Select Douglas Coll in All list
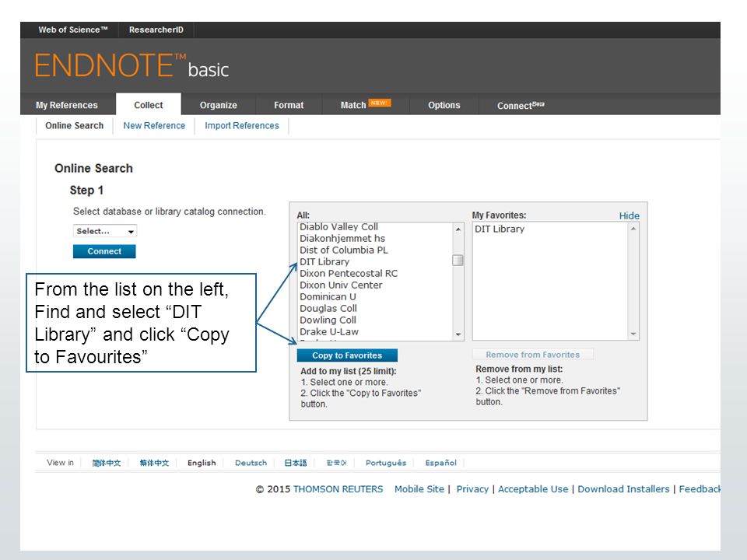The height and width of the screenshot is (560, 747). pyautogui.click(x=328, y=308)
